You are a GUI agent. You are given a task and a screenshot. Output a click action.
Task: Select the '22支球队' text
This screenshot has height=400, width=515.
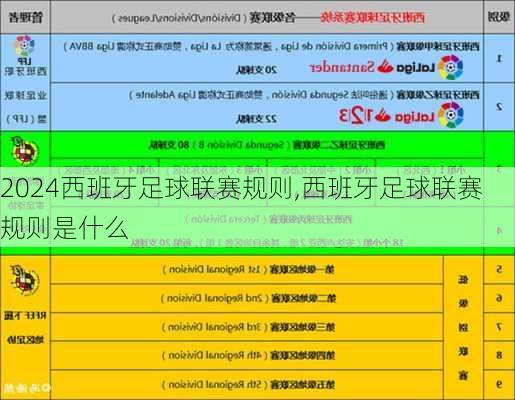point(256,119)
